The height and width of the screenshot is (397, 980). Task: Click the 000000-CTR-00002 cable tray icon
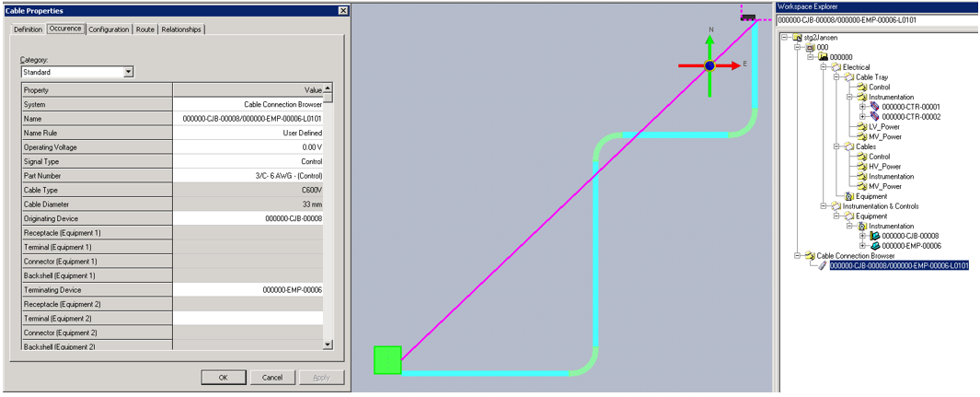(875, 117)
